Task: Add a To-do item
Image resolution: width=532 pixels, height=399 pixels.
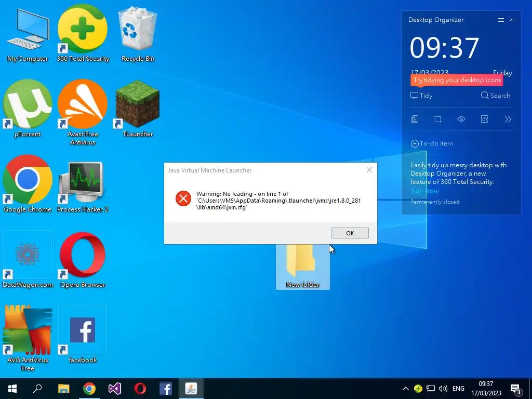Action: 432,143
